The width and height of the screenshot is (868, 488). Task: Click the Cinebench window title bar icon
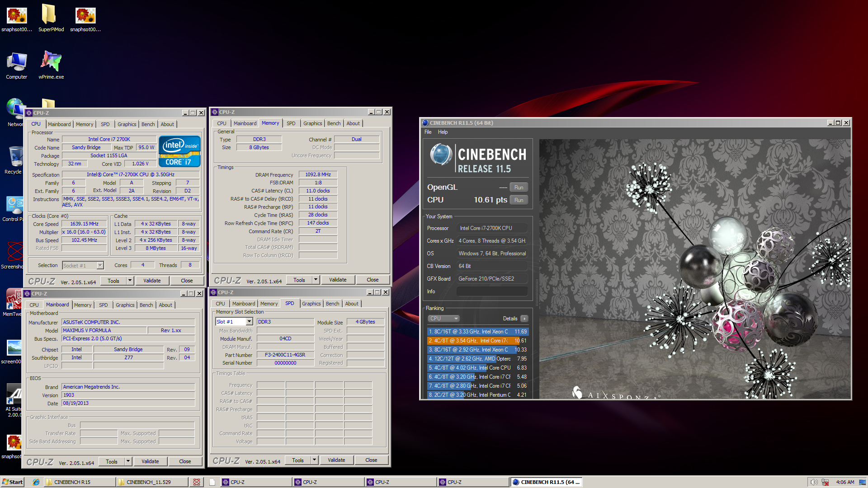pos(425,123)
